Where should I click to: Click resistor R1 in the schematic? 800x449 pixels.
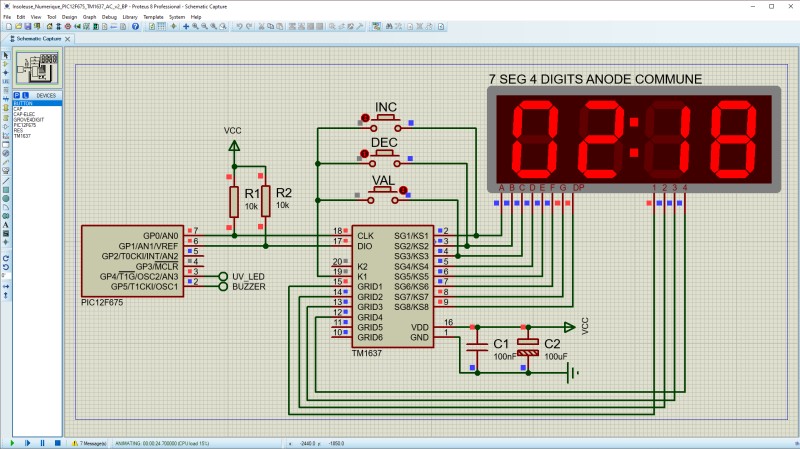click(234, 202)
